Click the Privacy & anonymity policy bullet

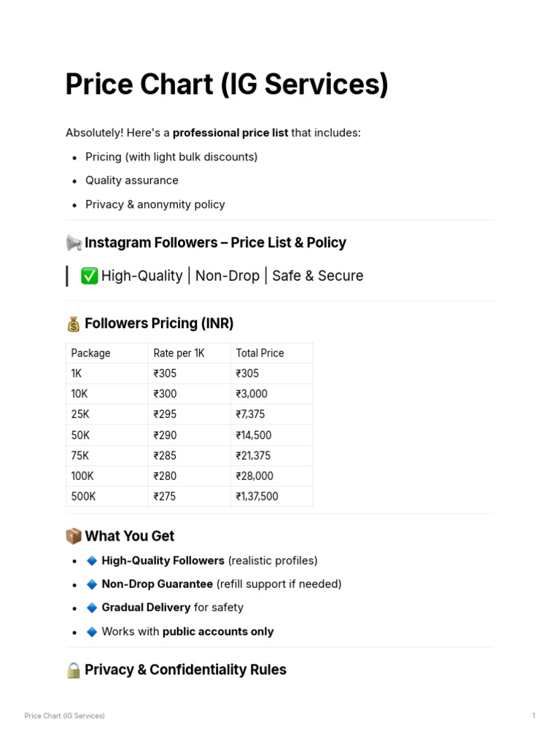[155, 204]
